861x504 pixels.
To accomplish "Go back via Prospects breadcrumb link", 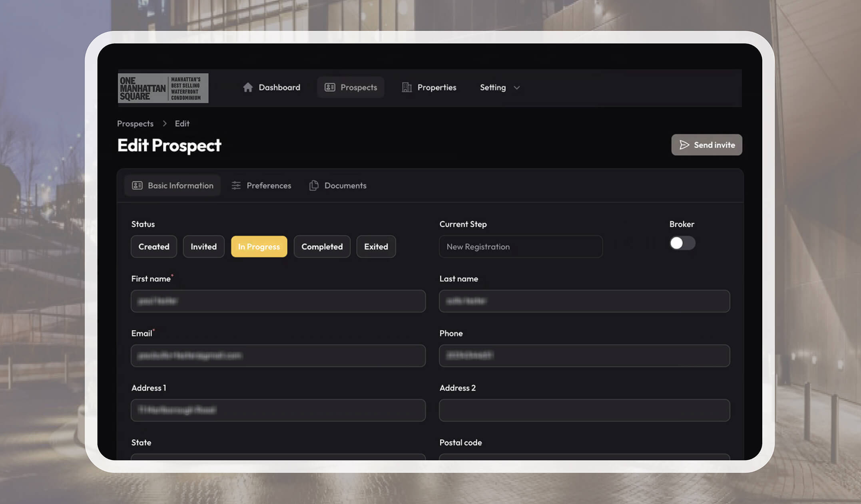I will 135,124.
